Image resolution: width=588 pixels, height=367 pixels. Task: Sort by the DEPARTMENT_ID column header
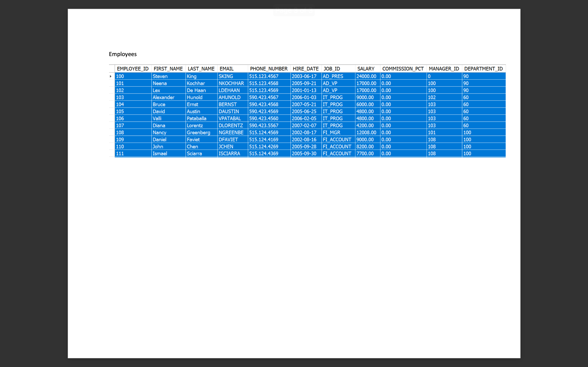(x=483, y=69)
